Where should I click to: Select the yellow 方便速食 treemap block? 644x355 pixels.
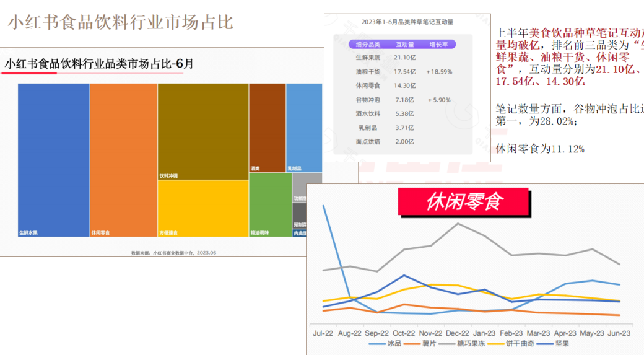tap(203, 208)
